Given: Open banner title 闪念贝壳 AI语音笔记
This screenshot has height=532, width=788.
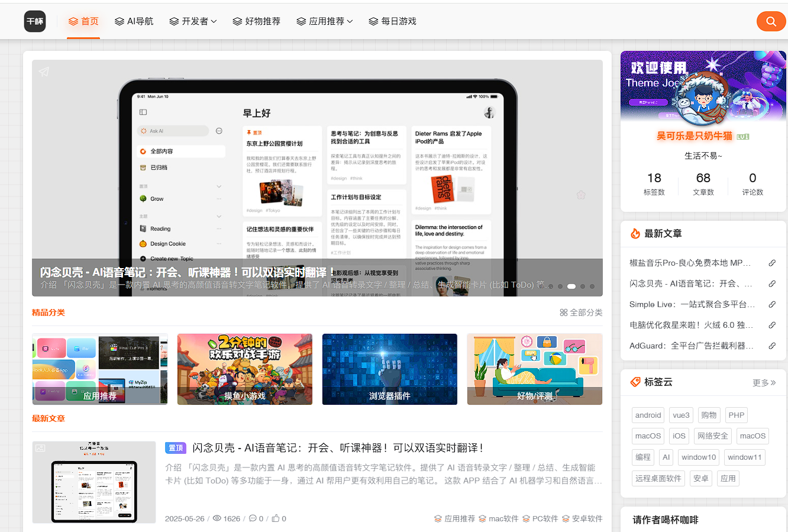Looking at the screenshot, I should [187, 272].
